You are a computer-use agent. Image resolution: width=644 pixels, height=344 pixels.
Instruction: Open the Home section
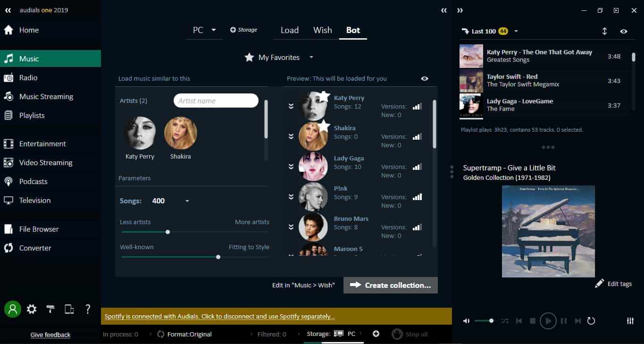click(x=50, y=30)
